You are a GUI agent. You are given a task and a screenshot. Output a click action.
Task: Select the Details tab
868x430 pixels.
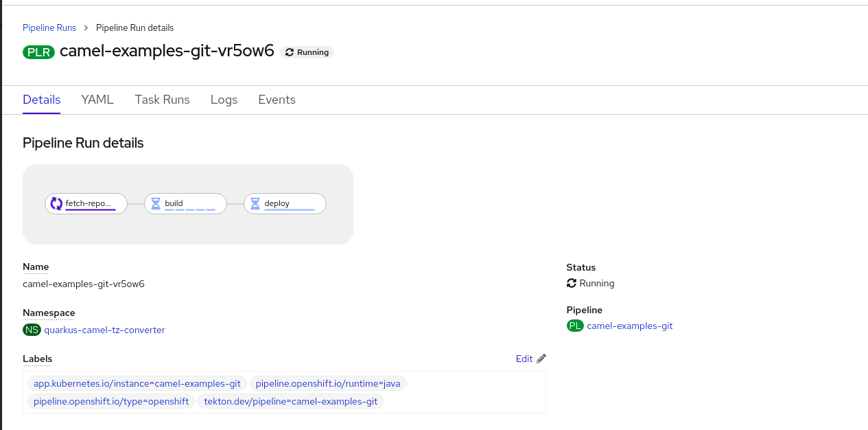click(42, 100)
